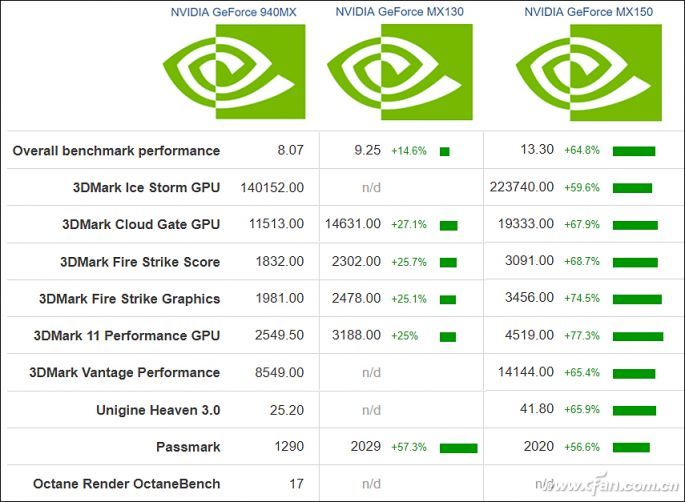Viewport: 685px width, 502px height.
Task: Select the 3DMark Ice Storm GPU label
Action: (146, 188)
